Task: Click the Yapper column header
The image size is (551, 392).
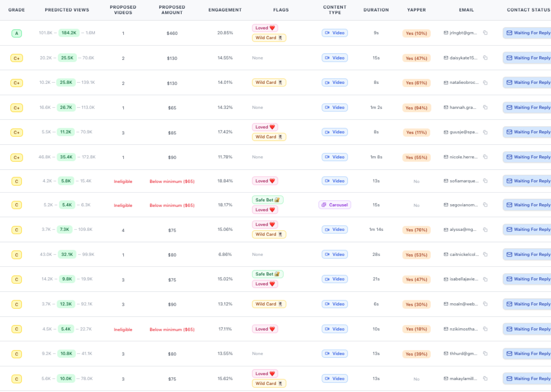Action: [416, 10]
